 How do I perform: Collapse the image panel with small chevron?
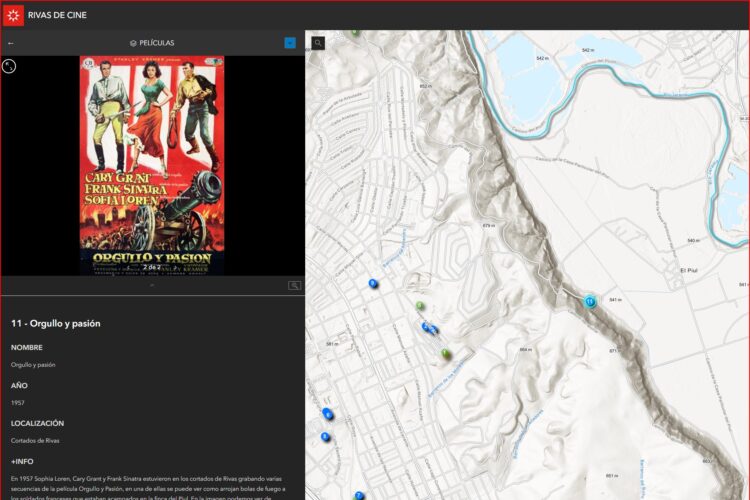[x=152, y=285]
